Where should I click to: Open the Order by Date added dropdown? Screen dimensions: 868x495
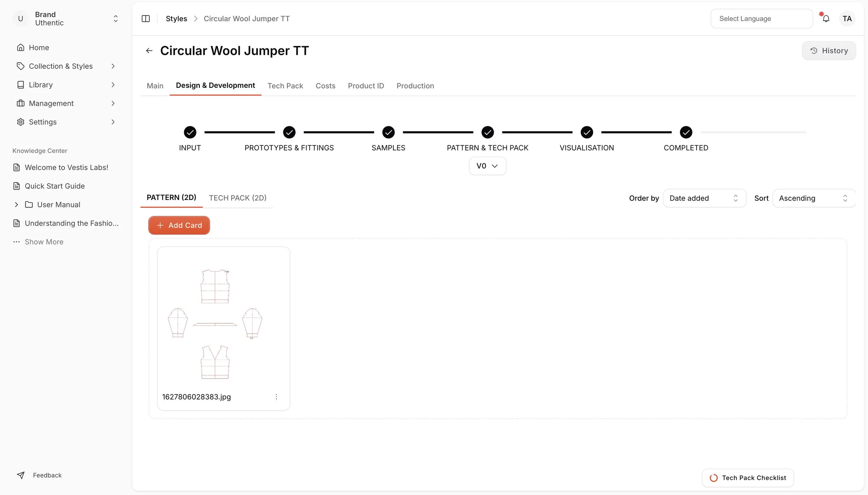704,198
